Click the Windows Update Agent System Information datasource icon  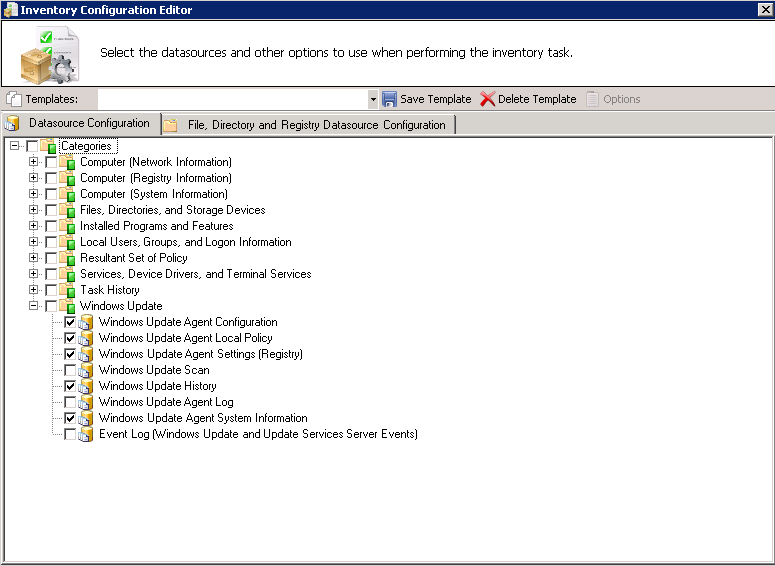86,418
